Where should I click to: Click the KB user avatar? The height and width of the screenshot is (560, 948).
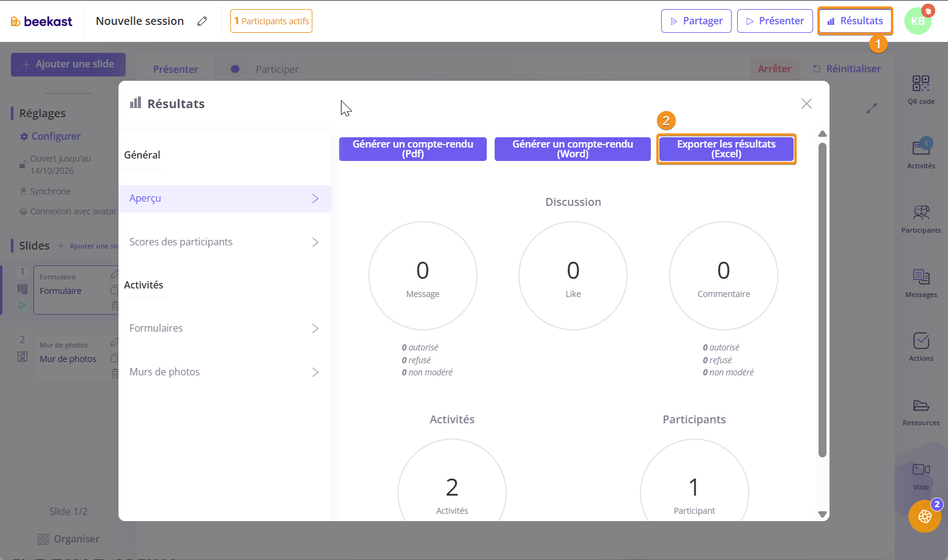917,21
